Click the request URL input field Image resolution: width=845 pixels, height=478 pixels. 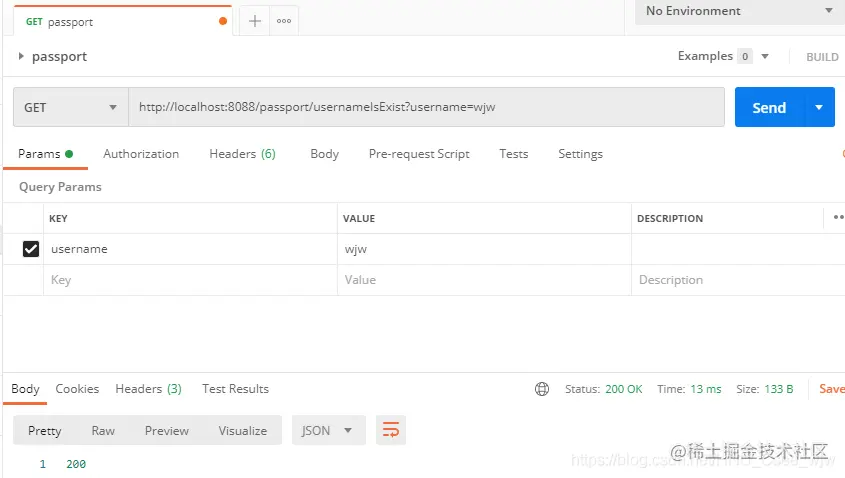426,107
